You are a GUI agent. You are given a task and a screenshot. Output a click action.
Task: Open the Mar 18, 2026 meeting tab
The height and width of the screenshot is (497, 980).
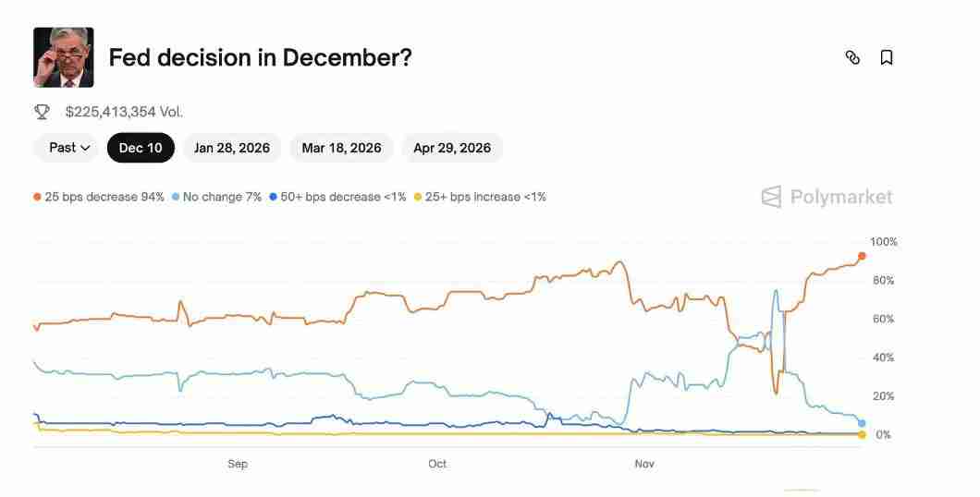(x=341, y=148)
